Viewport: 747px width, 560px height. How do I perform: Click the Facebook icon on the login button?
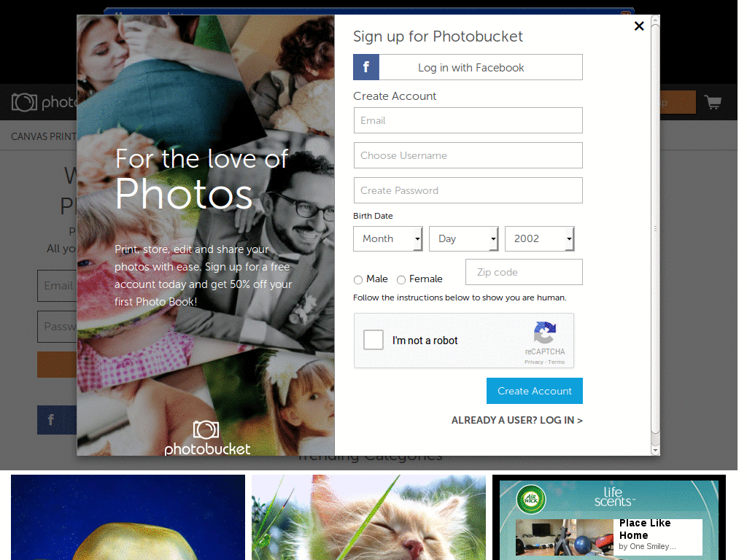tap(365, 67)
